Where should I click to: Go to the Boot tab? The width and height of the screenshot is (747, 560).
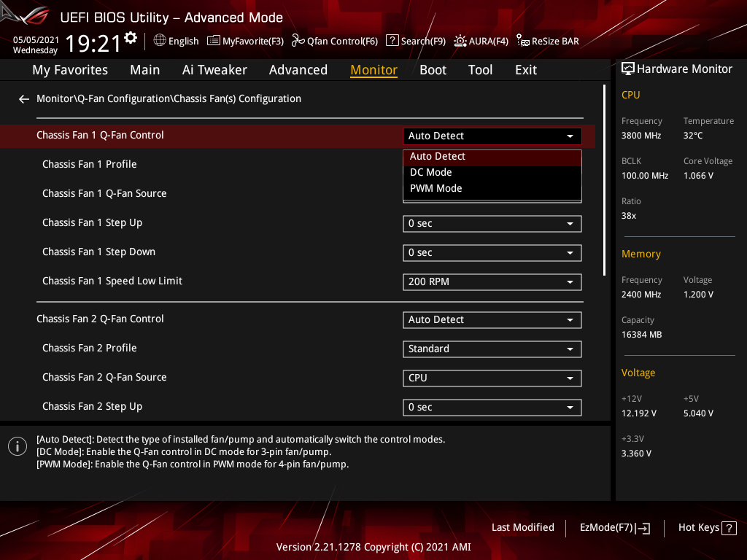tap(433, 70)
